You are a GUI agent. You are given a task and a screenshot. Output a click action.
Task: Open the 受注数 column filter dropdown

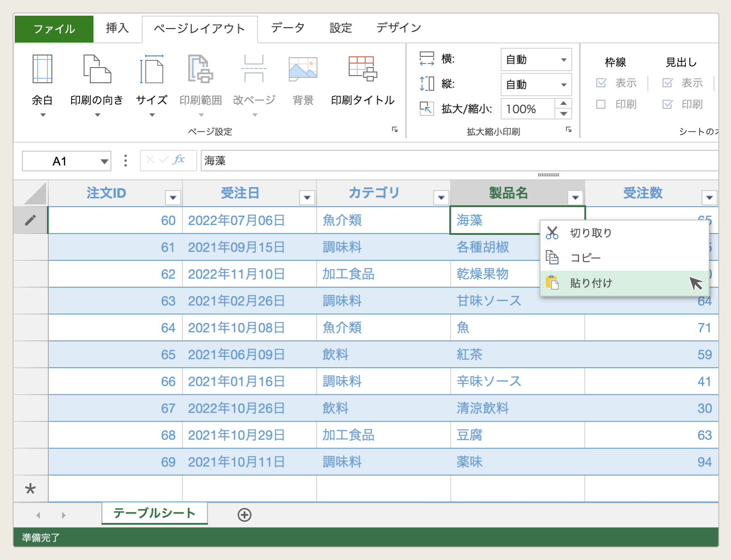tap(710, 197)
